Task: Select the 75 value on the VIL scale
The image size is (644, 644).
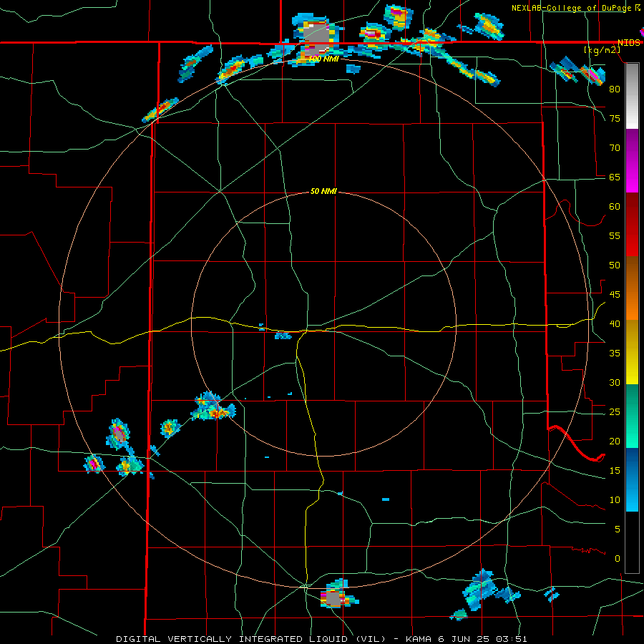Action: [615, 118]
